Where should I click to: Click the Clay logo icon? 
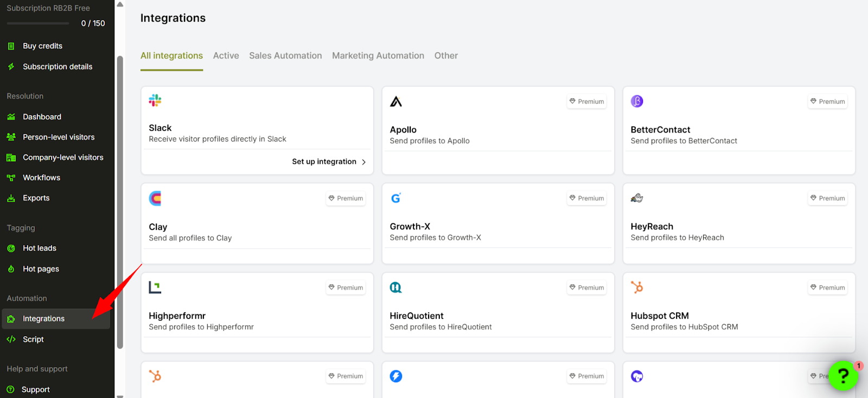point(155,198)
